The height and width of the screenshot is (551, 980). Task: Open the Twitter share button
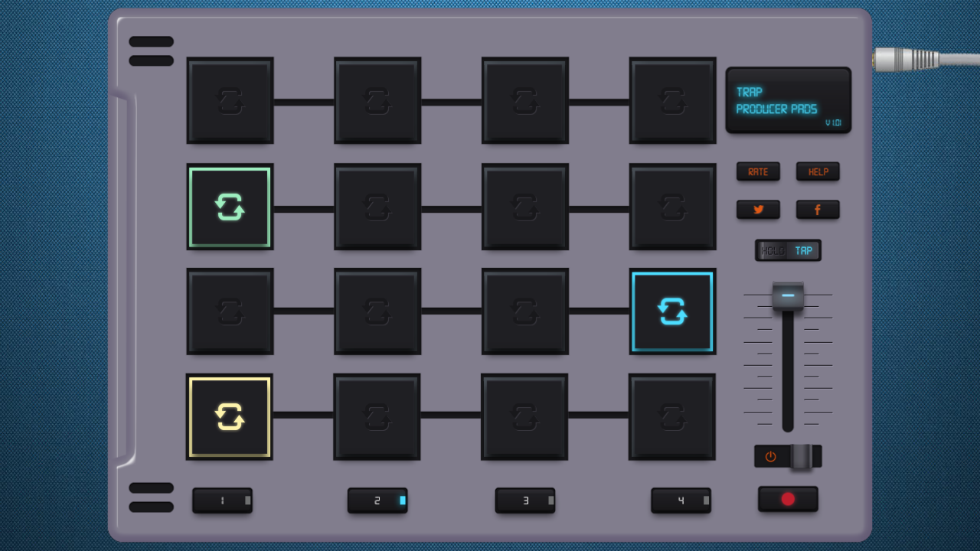(x=758, y=210)
